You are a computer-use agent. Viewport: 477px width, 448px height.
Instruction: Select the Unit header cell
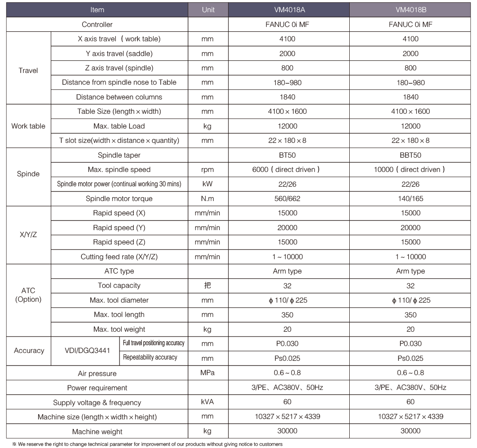(208, 10)
